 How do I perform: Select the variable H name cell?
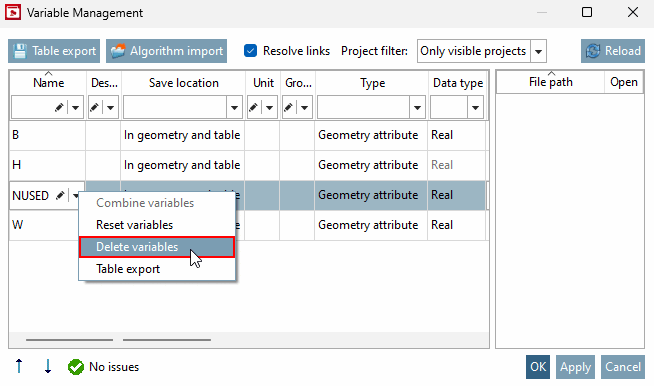[x=48, y=165]
